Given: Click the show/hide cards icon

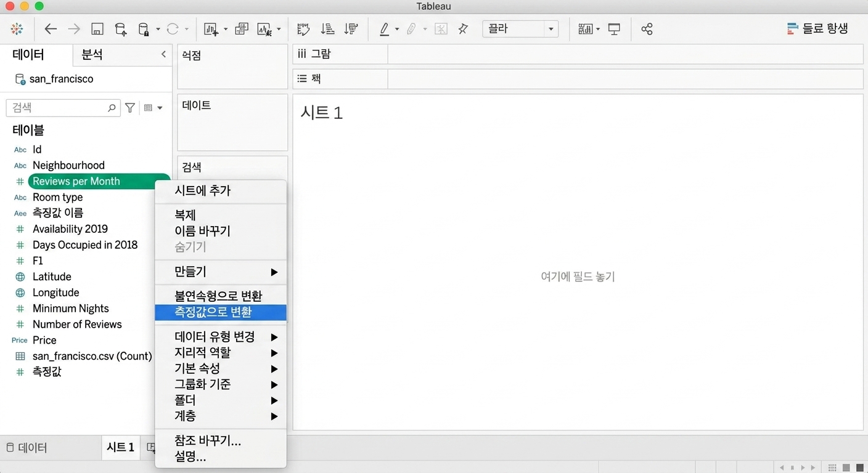Looking at the screenshot, I should [585, 29].
